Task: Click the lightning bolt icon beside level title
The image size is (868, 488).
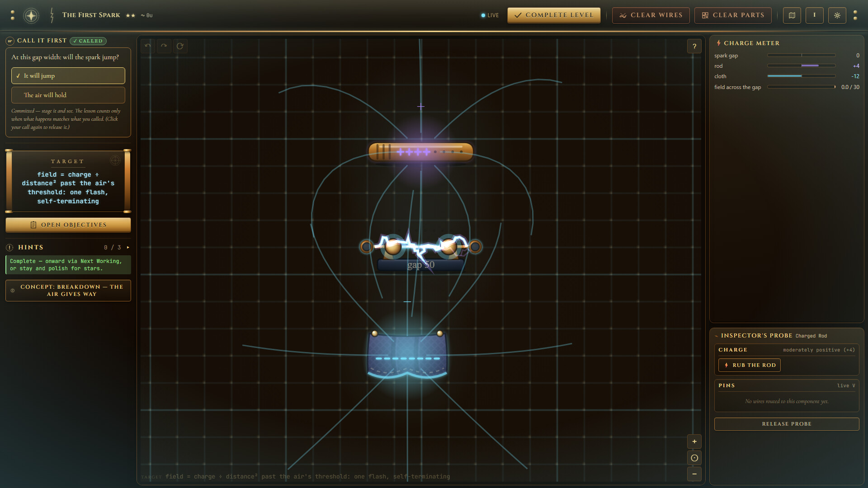Action: tap(52, 15)
